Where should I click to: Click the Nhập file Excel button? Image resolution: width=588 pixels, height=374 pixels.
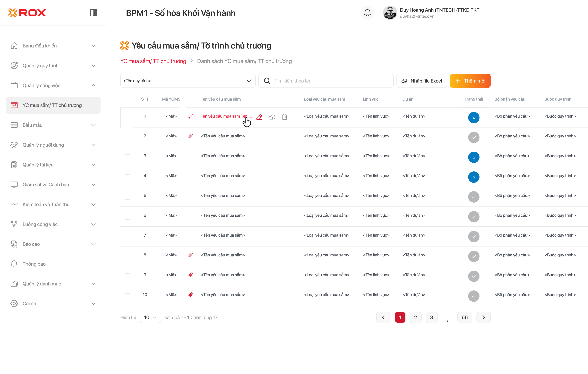(x=421, y=81)
